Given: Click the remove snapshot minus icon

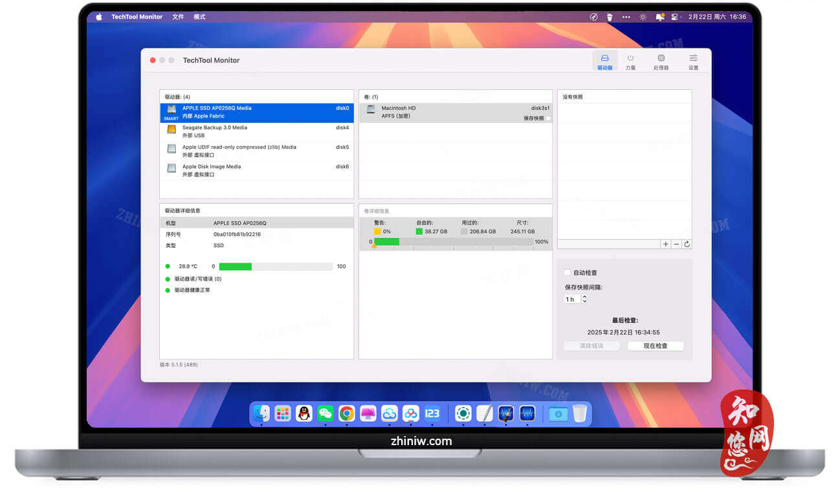Looking at the screenshot, I should (676, 244).
